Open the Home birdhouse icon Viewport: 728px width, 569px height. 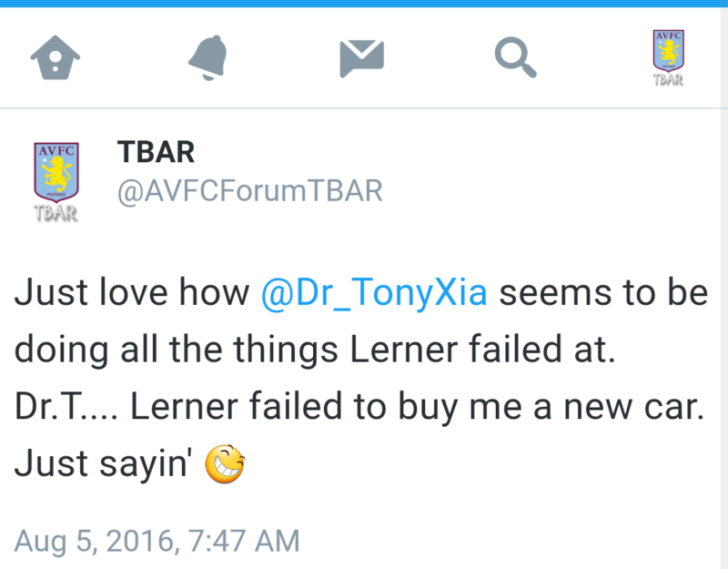point(56,57)
